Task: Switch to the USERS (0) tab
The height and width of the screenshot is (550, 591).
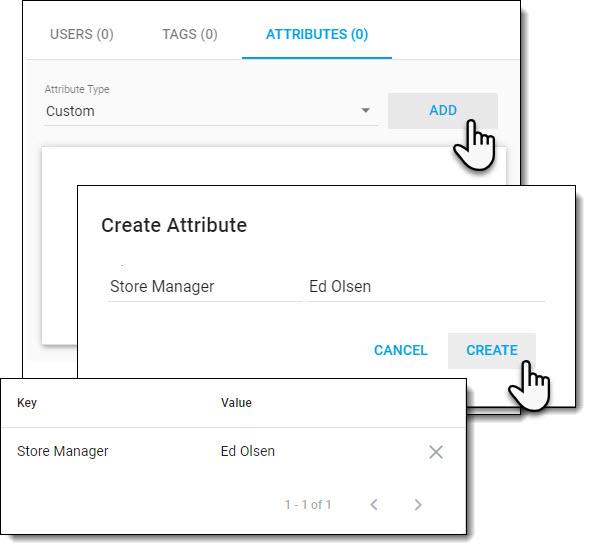Action: pyautogui.click(x=82, y=34)
